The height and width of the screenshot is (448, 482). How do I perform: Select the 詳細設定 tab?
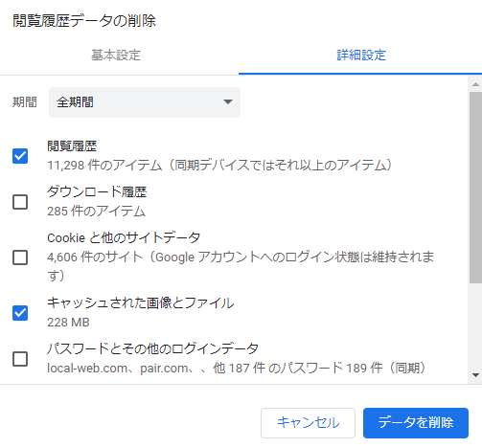pyautogui.click(x=361, y=55)
